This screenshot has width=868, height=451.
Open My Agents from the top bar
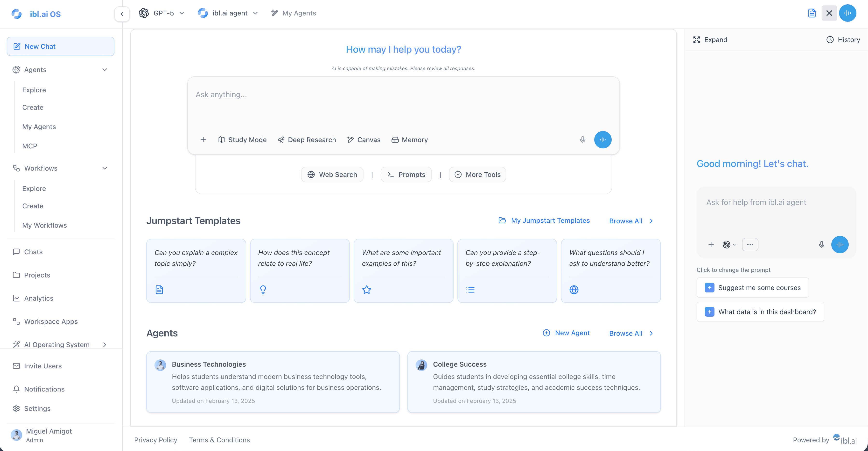[293, 13]
